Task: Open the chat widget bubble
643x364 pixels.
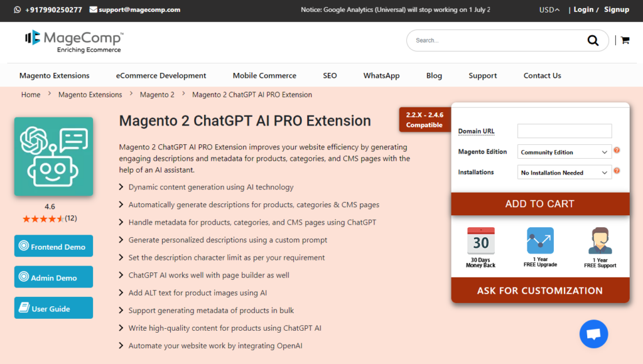Action: [x=593, y=333]
